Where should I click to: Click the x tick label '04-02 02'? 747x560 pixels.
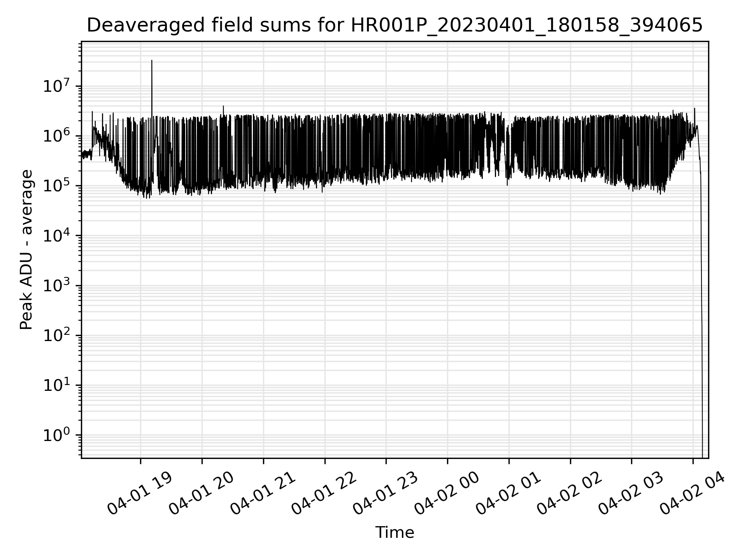(570, 494)
